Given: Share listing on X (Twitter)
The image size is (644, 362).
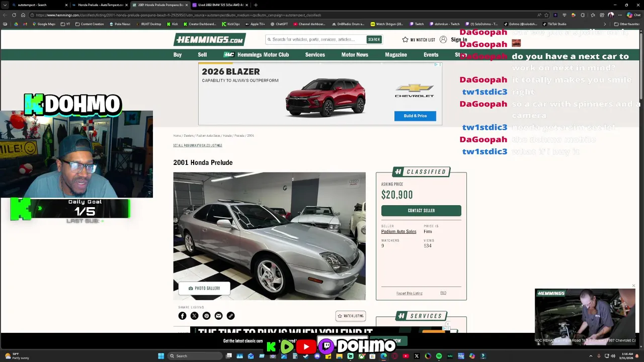Looking at the screenshot, I should pos(194,316).
